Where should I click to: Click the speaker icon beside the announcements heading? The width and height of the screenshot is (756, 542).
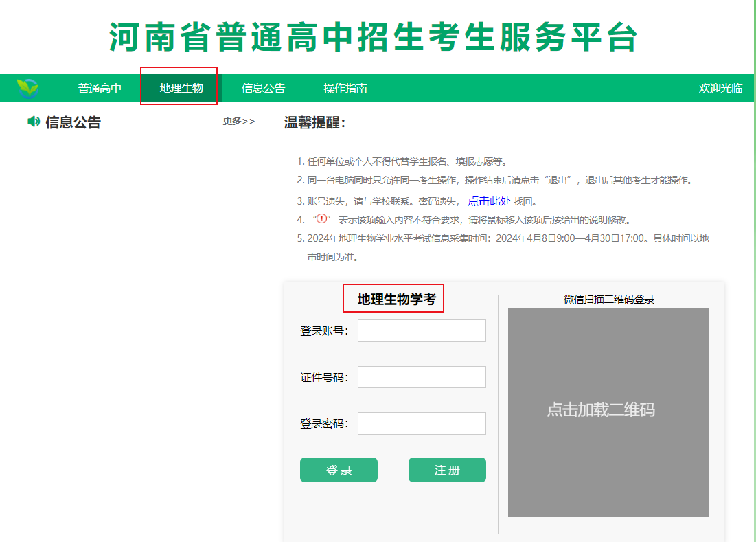tap(34, 122)
